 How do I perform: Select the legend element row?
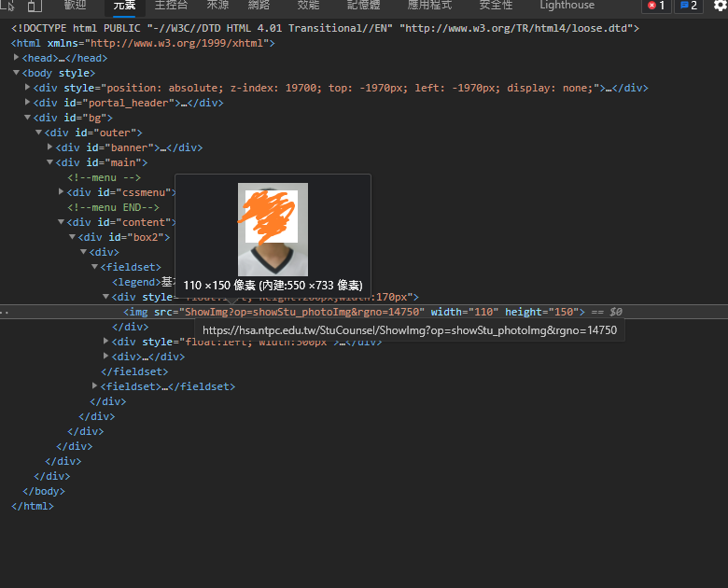coord(143,282)
